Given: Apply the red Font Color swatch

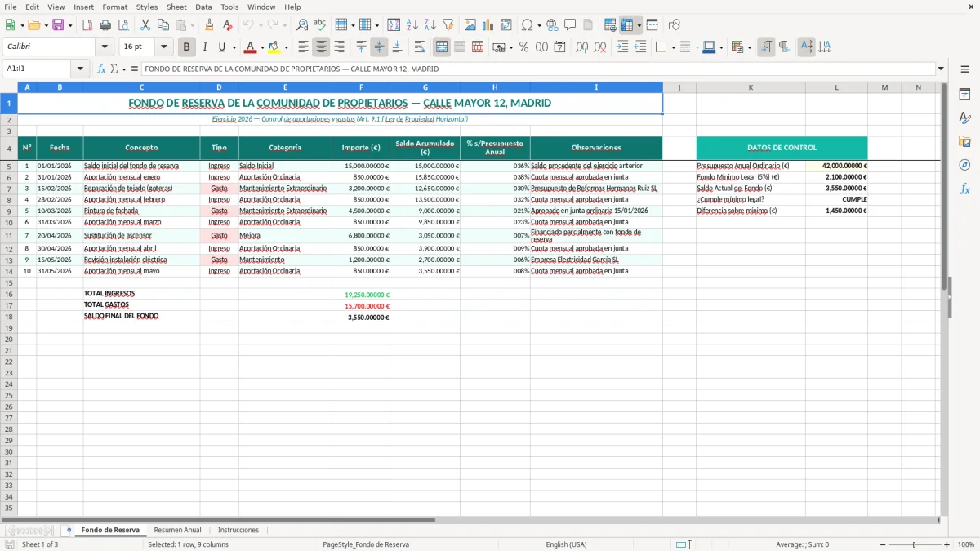Looking at the screenshot, I should tap(251, 47).
